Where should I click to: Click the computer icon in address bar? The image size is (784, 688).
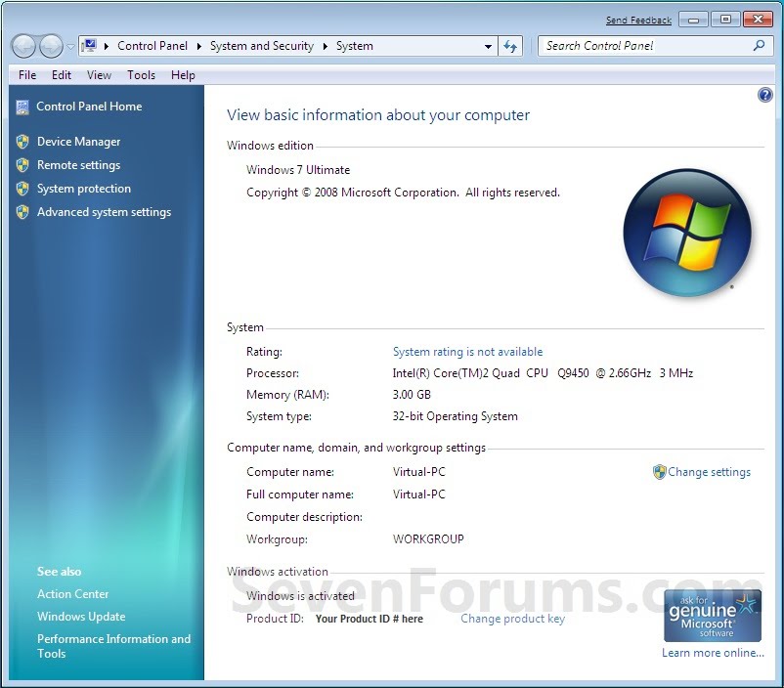(x=89, y=46)
